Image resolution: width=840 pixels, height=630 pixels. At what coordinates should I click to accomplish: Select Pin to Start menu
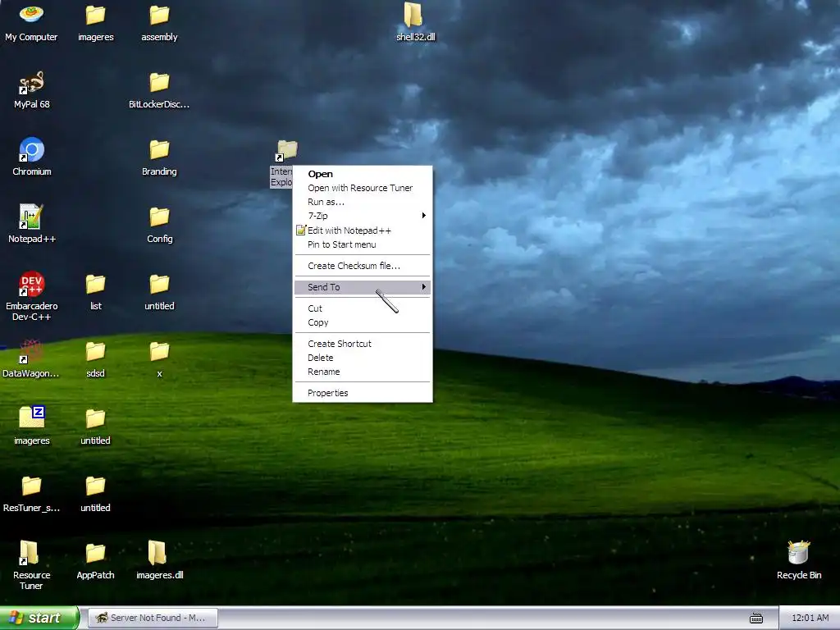363,244
